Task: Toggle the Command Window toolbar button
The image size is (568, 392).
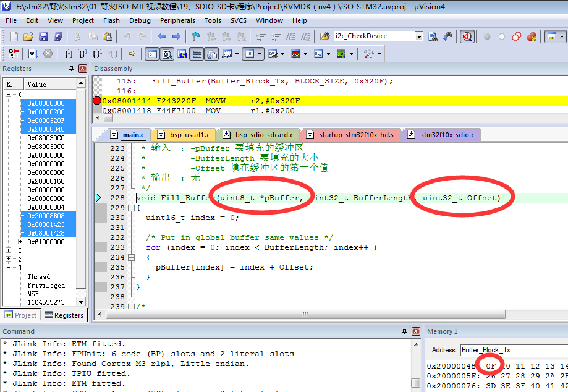Action: tap(152, 54)
